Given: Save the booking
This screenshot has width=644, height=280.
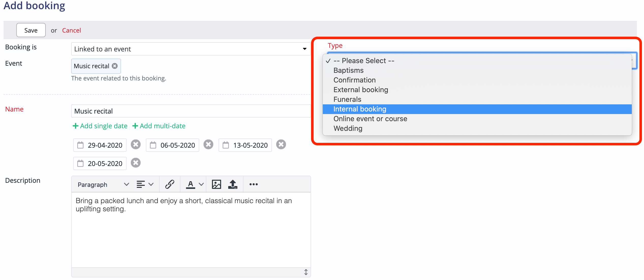Looking at the screenshot, I should pyautogui.click(x=31, y=30).
